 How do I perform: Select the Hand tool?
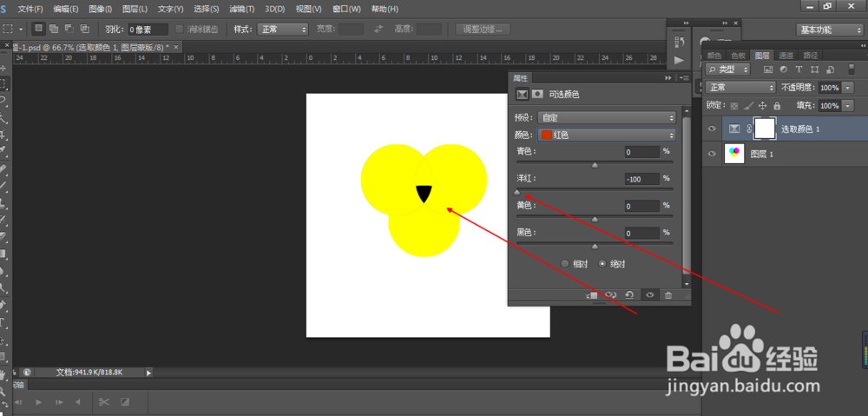[x=3, y=375]
